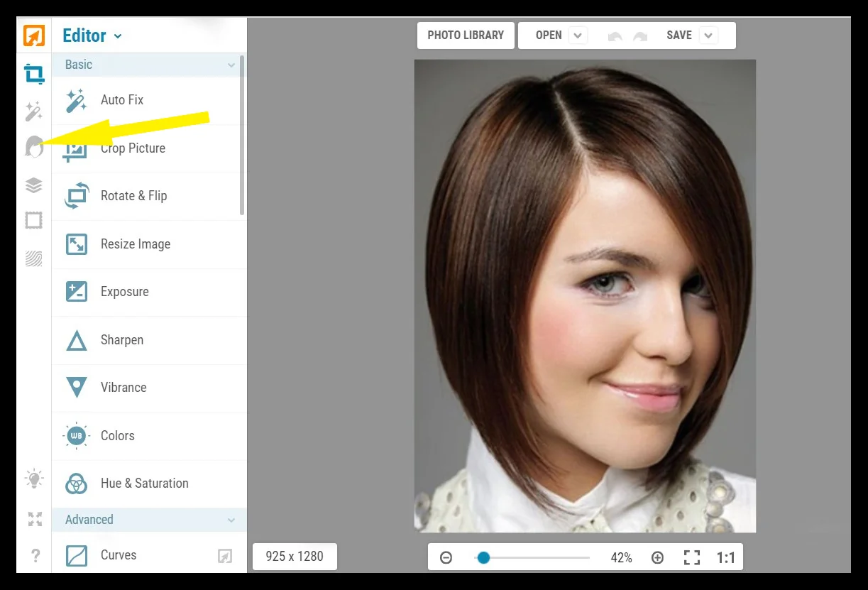Viewport: 868px width, 590px height.
Task: Redo the last edit
Action: tap(640, 35)
